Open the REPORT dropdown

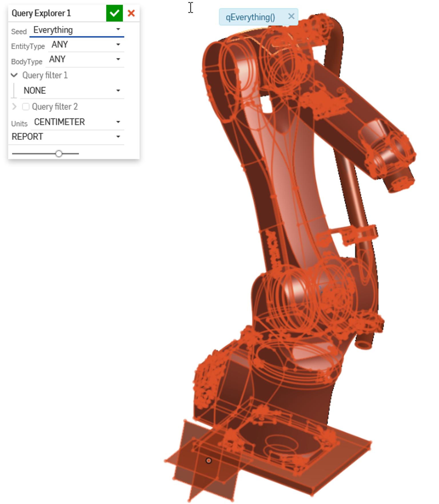coord(66,137)
